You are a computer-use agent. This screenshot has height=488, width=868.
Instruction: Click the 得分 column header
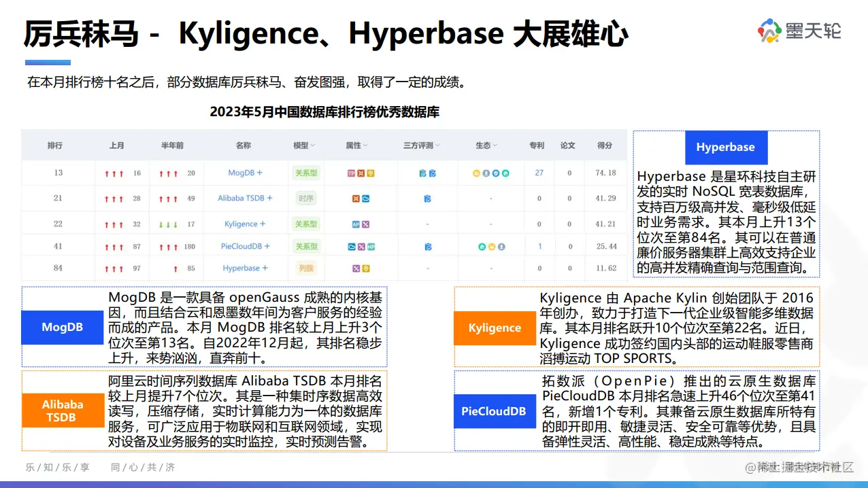tap(605, 145)
